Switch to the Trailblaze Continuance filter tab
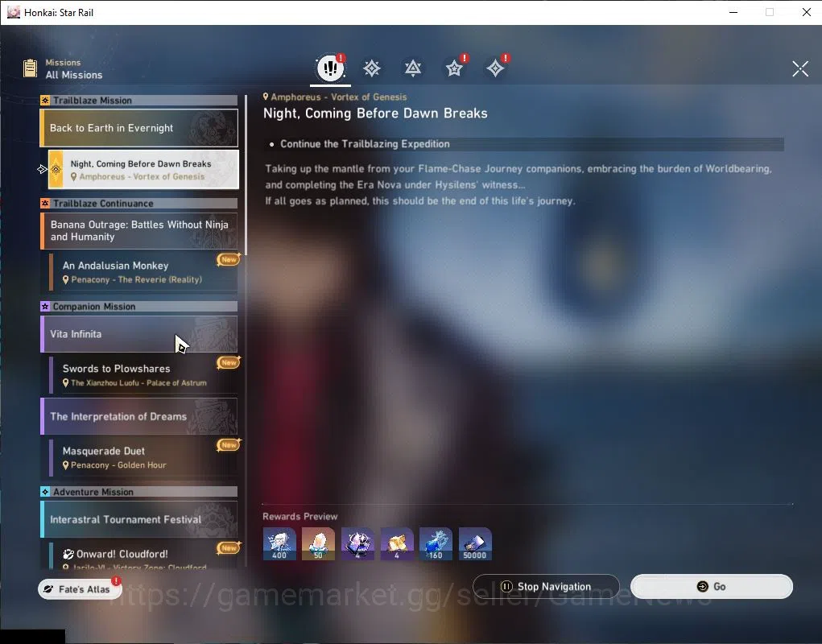 tap(413, 68)
